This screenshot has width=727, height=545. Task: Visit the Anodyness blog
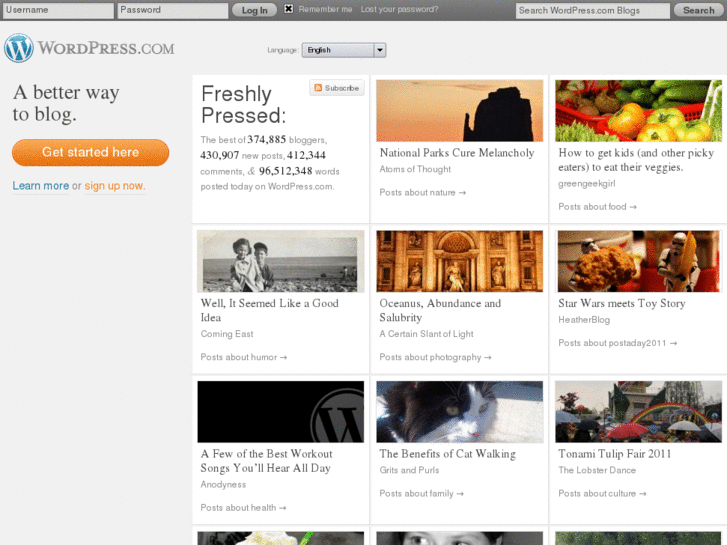coord(223,484)
